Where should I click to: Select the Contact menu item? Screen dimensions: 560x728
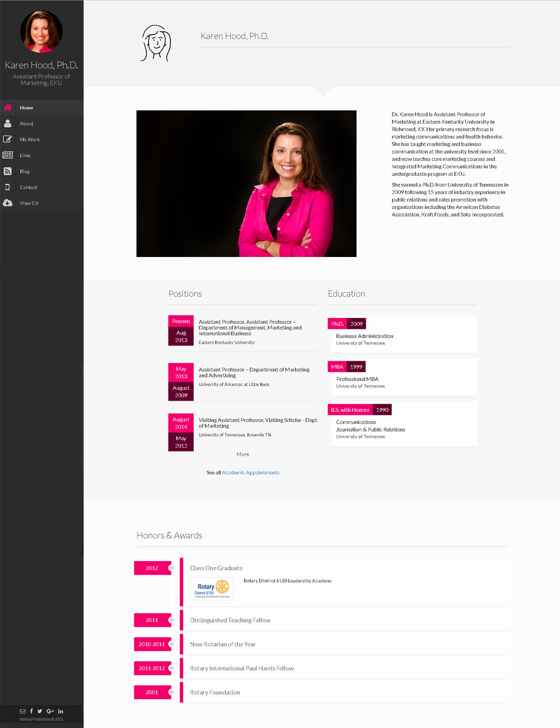click(x=28, y=188)
